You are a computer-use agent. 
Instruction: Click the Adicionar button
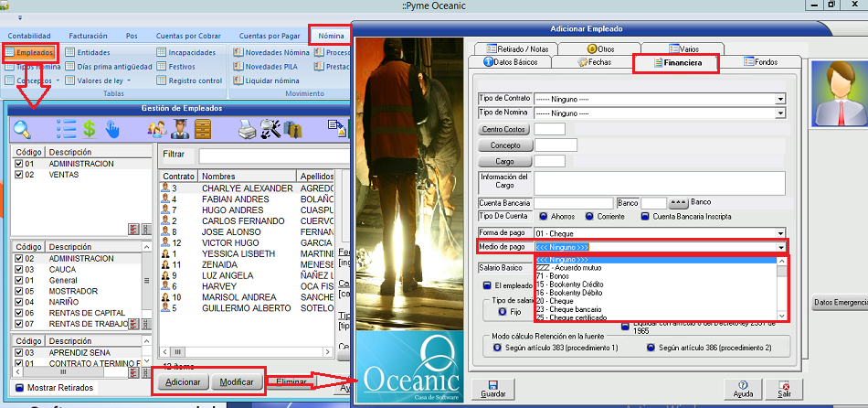click(181, 382)
